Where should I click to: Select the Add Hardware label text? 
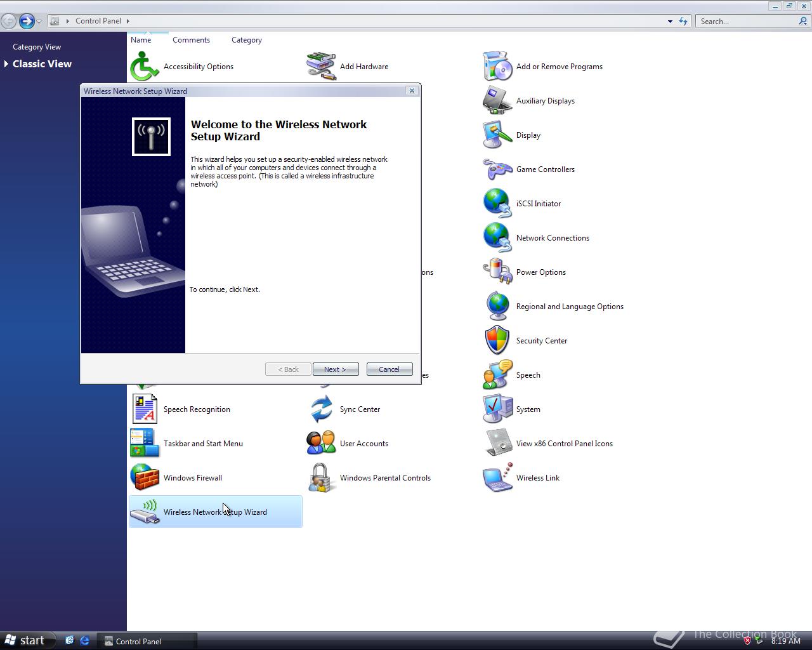pyautogui.click(x=364, y=67)
